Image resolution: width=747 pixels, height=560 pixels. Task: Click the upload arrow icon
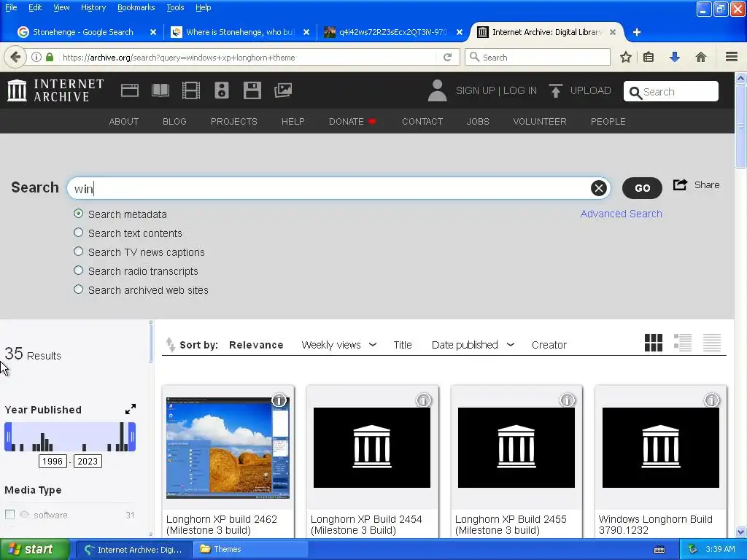coord(555,90)
